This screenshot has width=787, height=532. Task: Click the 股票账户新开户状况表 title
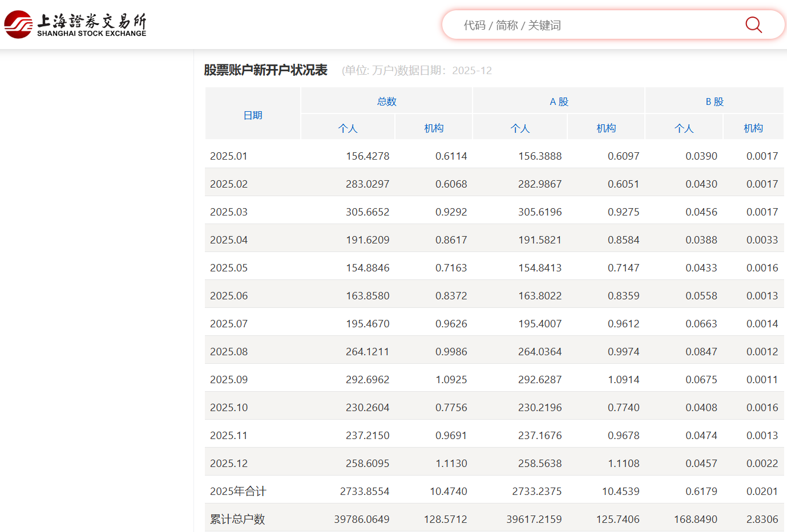tap(266, 70)
